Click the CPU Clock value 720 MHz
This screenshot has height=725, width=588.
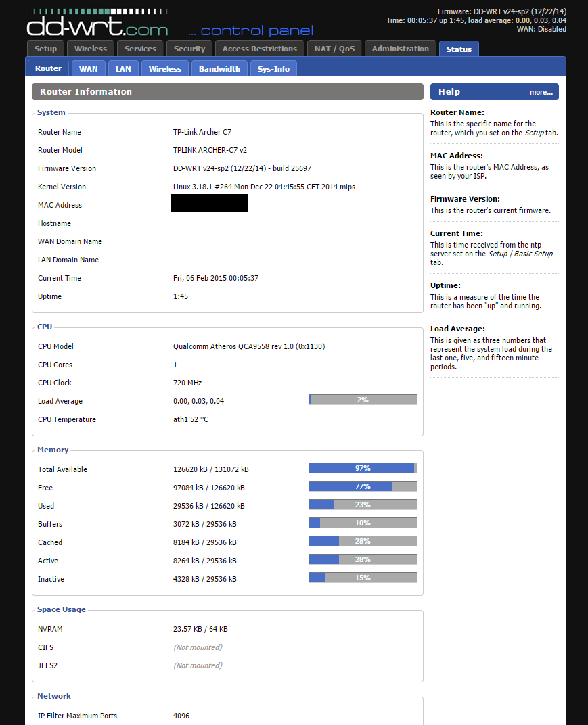[x=187, y=383]
